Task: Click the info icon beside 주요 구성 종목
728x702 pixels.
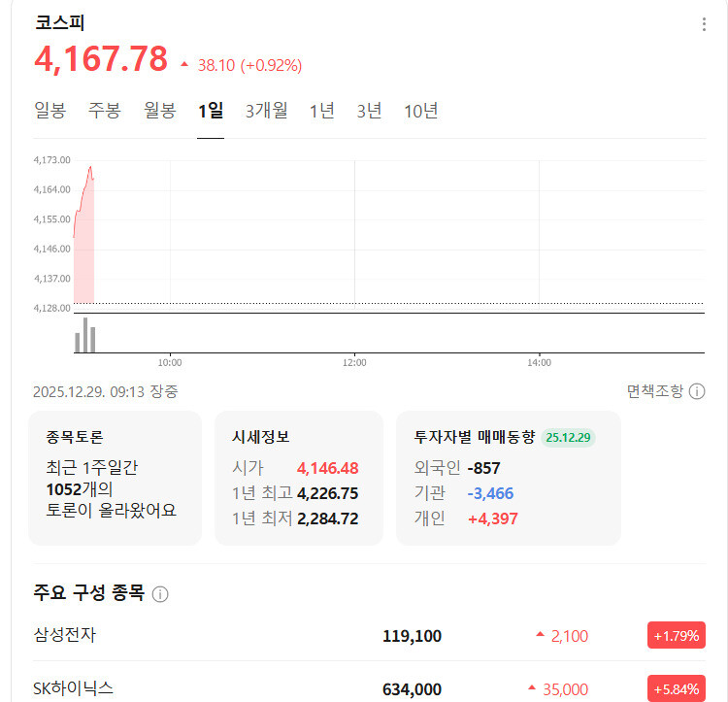Action: 160,594
